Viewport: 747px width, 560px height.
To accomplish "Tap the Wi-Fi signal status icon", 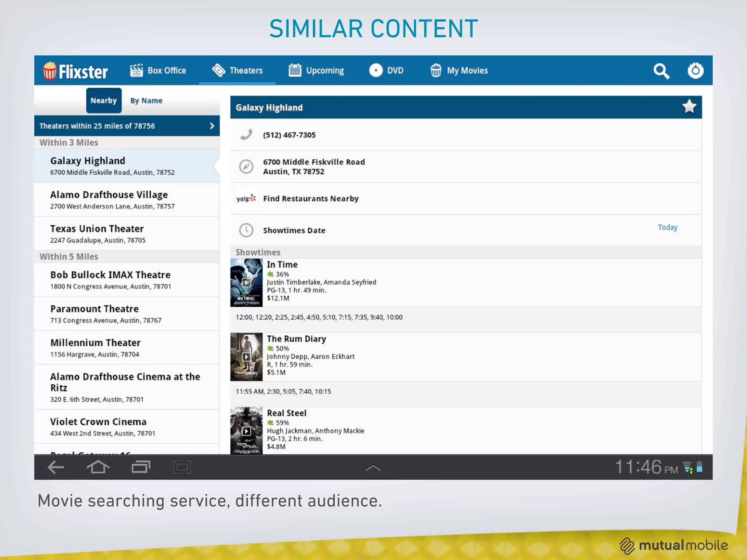I will tap(688, 467).
